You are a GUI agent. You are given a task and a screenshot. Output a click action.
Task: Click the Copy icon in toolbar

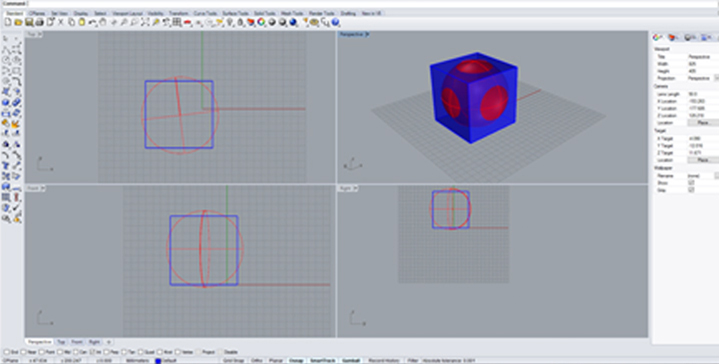tap(71, 22)
